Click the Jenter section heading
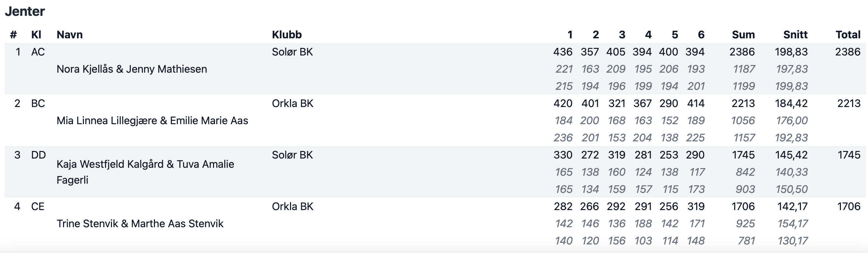Viewport: 868px width, 253px height. click(24, 12)
